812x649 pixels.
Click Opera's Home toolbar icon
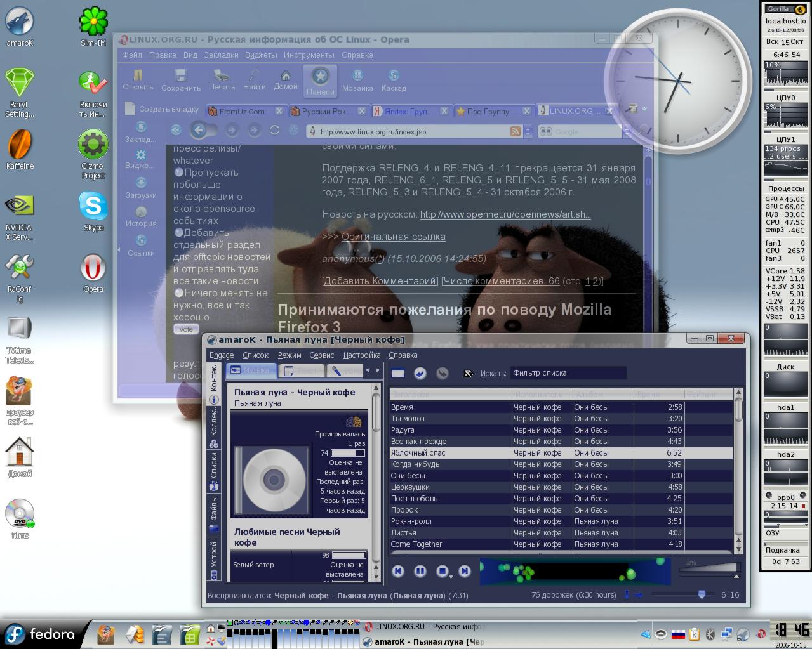pyautogui.click(x=286, y=79)
